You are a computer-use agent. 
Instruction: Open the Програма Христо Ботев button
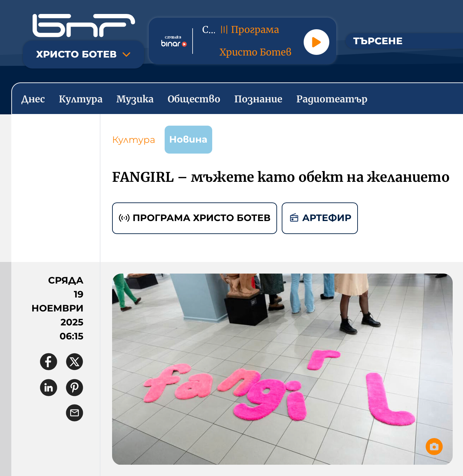point(195,218)
